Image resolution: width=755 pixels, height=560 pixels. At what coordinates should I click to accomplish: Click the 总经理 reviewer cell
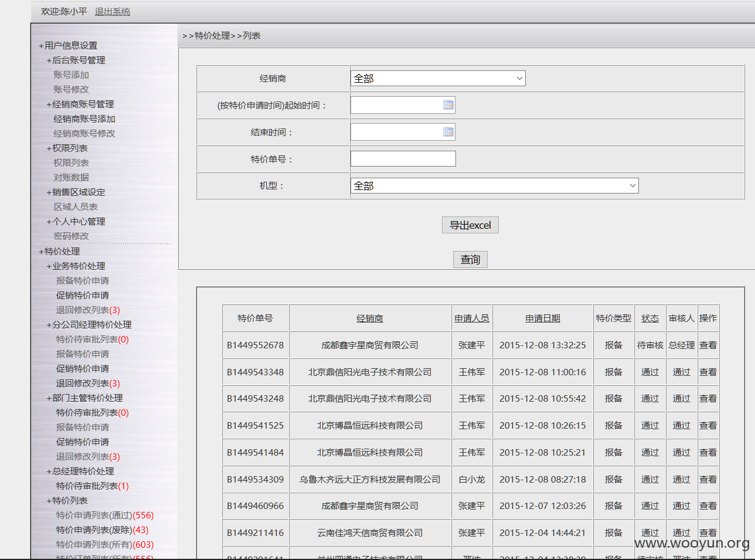[682, 345]
